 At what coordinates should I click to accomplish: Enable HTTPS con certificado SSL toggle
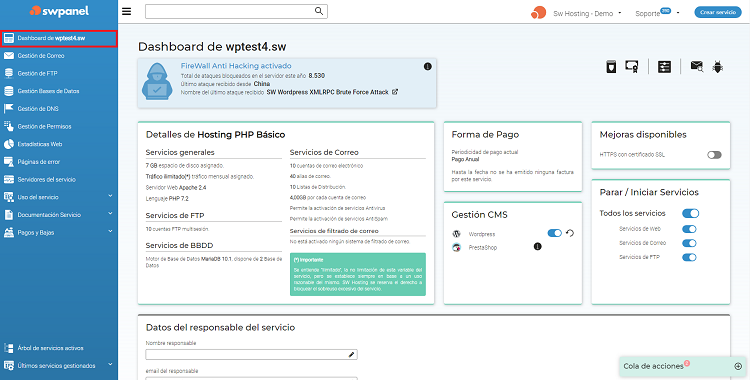714,155
